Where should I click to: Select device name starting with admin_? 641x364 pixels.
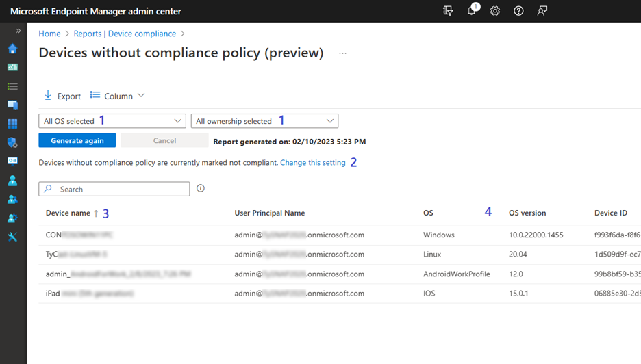click(118, 274)
